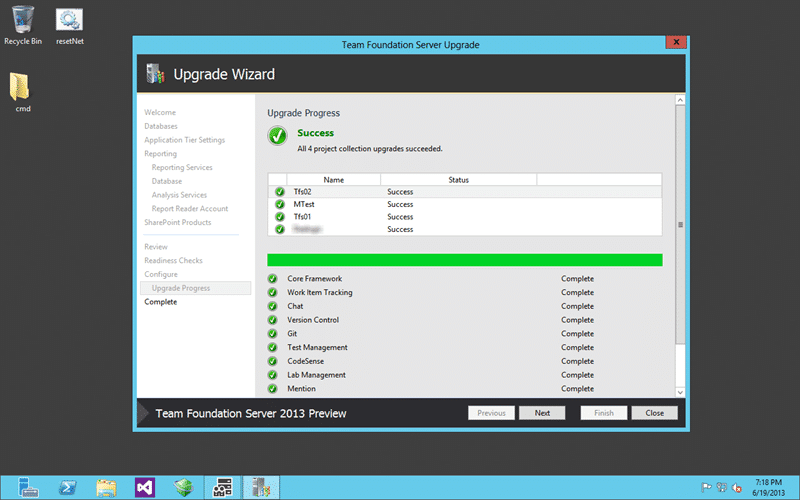Select the Tfs01 collection row

click(x=465, y=217)
